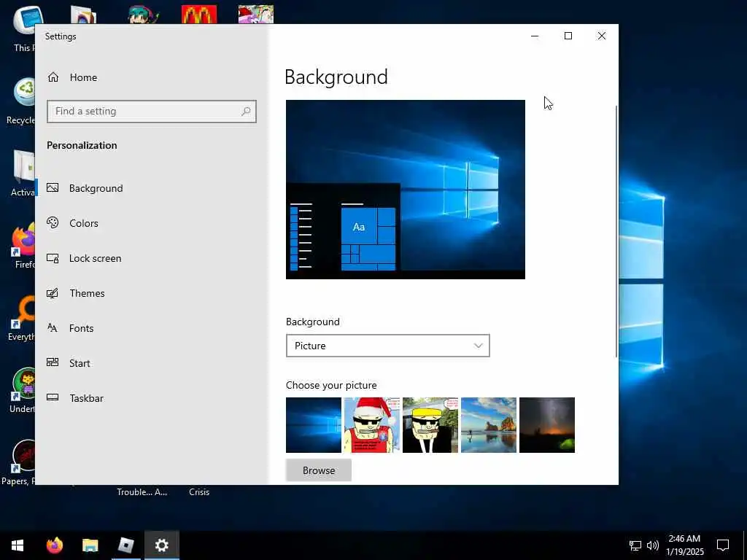Choose the beach rocks wallpaper thumbnail
Viewport: 747px width, 560px height.
pyautogui.click(x=489, y=425)
